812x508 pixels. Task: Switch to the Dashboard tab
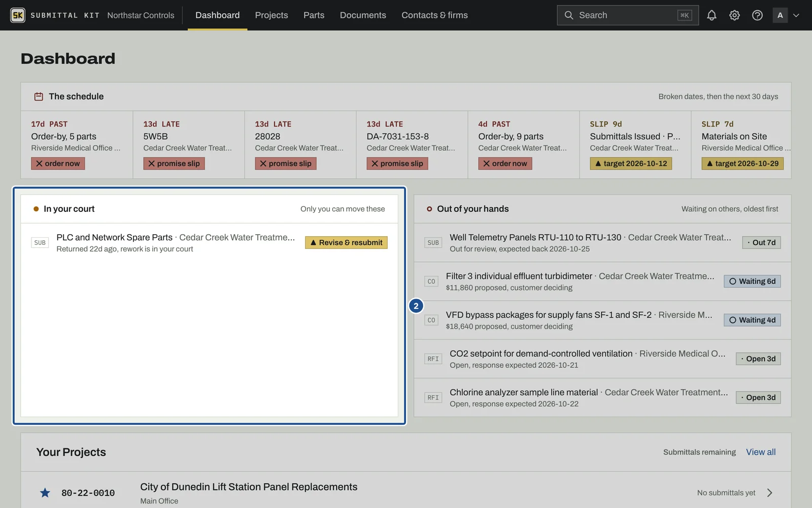pyautogui.click(x=218, y=15)
